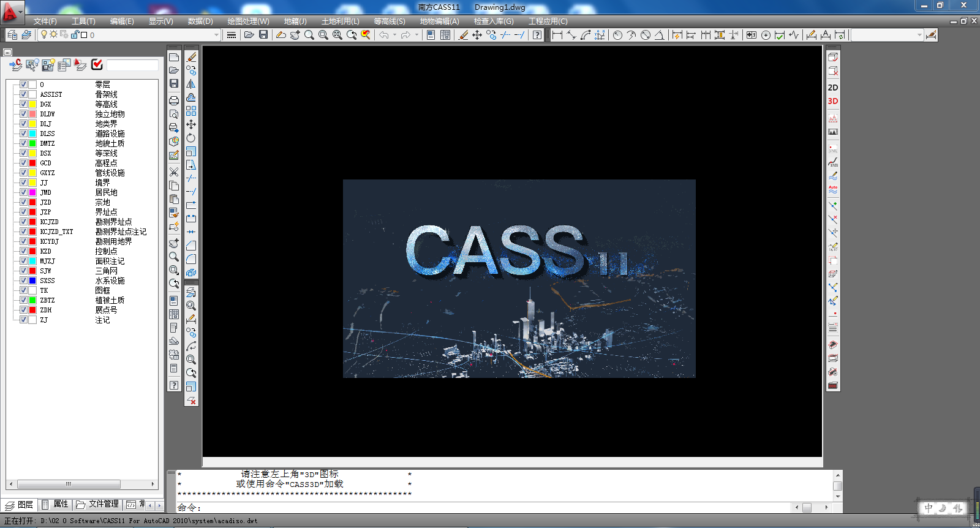
Task: Open the Layer Properties Manager icon
Action: click(12, 35)
